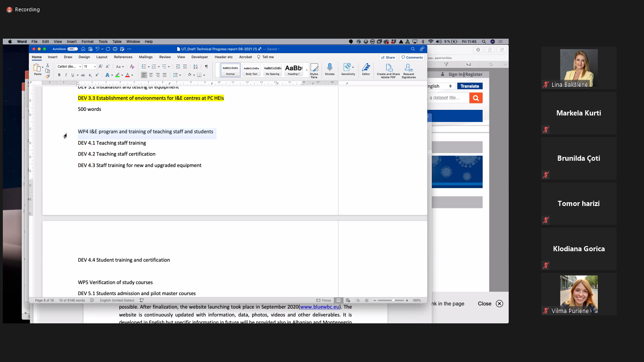
Task: Click the Home icon in title bar
Action: coord(83,49)
